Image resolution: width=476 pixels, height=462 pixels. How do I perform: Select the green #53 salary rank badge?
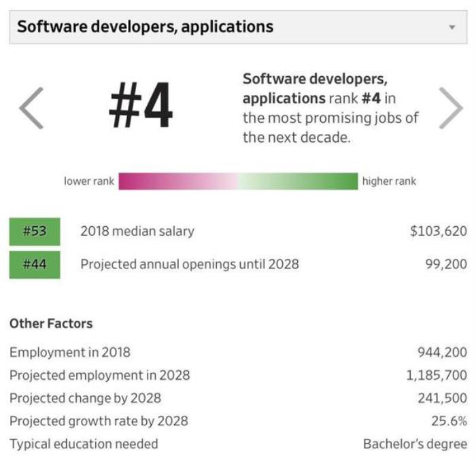pyautogui.click(x=35, y=231)
